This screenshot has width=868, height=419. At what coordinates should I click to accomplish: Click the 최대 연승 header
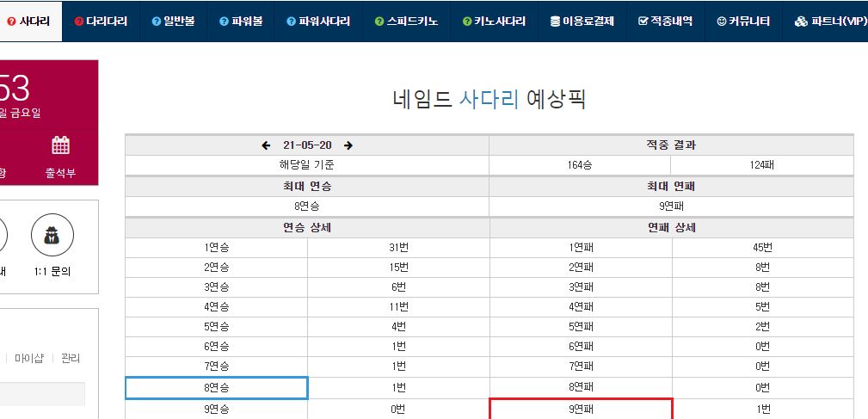(x=307, y=187)
